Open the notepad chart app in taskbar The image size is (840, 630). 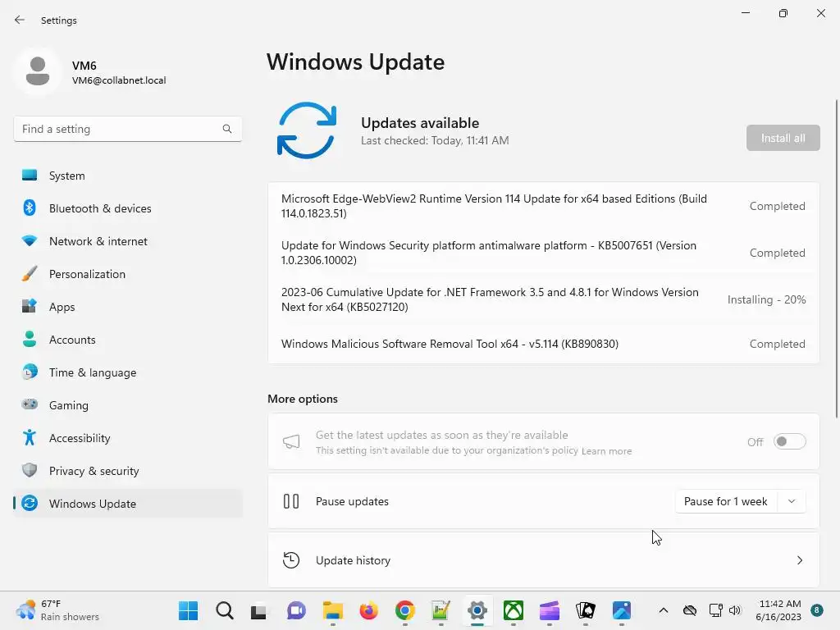click(441, 610)
